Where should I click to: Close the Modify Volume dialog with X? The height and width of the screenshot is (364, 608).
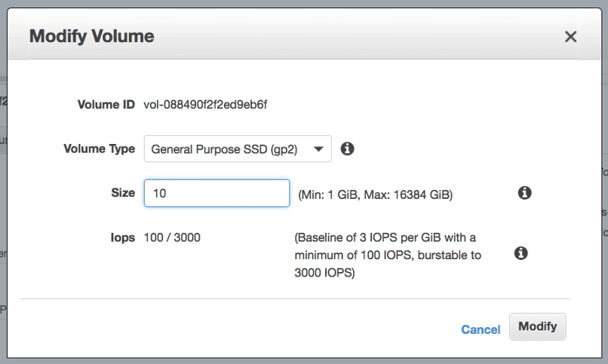click(570, 37)
